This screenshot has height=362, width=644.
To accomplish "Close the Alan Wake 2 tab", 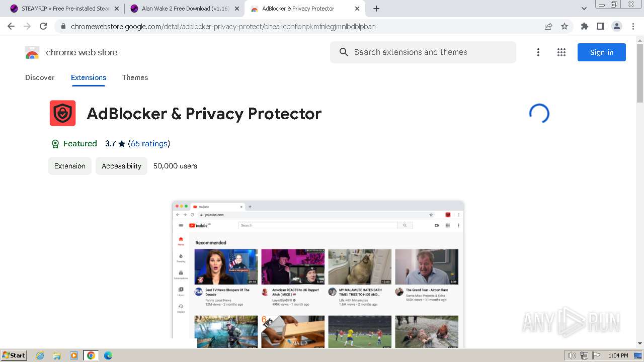I will pos(237,9).
